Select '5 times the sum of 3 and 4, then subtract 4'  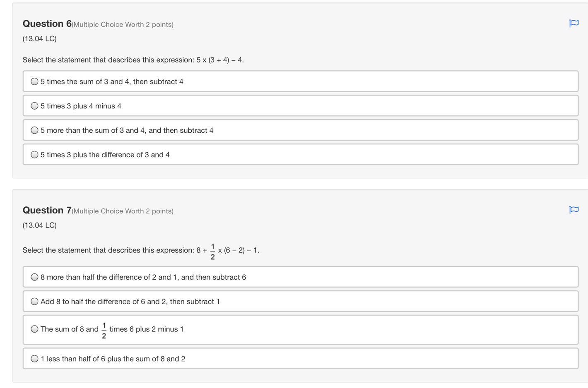pyautogui.click(x=35, y=81)
